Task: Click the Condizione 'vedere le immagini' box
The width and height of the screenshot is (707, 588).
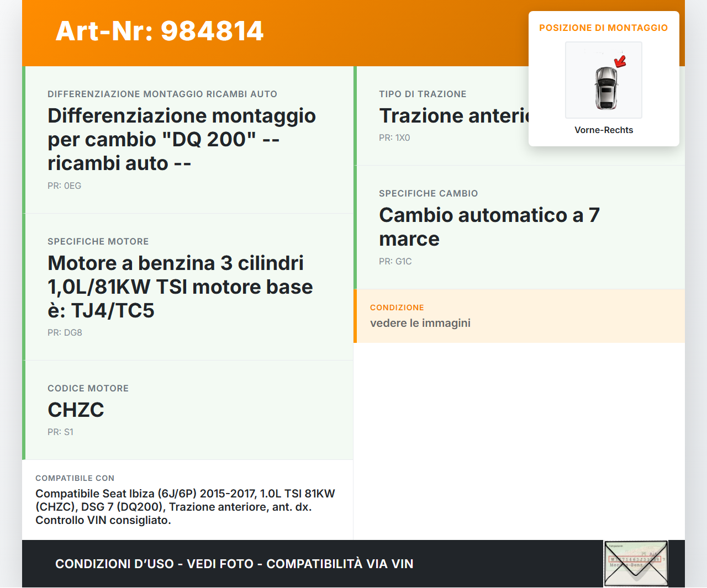Action: coord(519,316)
